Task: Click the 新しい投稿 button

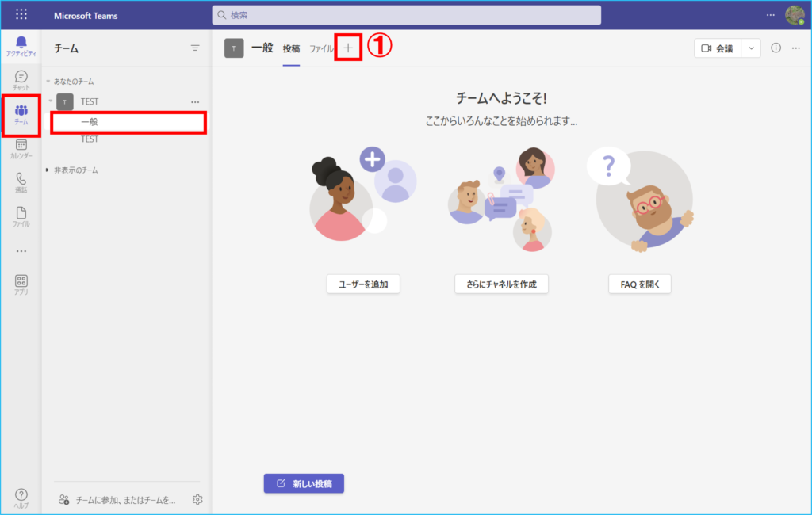Action: click(304, 483)
